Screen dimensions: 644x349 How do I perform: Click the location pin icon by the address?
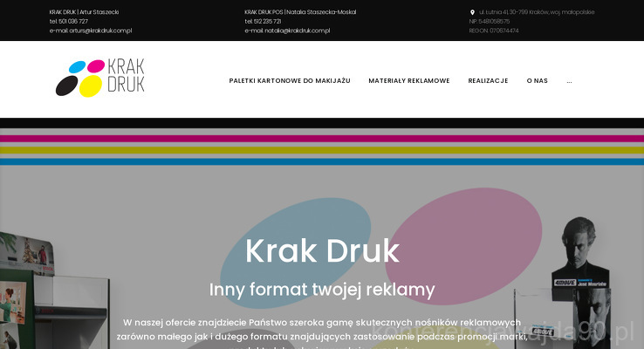(x=472, y=12)
